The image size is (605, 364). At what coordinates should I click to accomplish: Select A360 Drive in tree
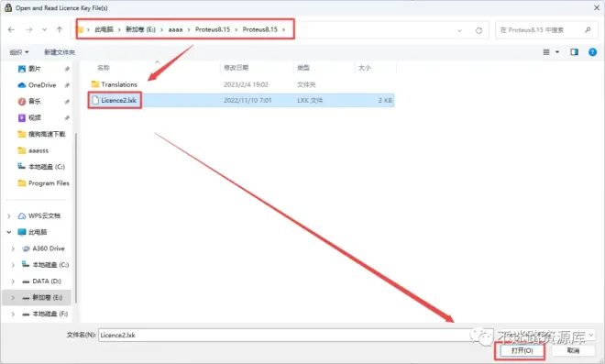click(49, 248)
